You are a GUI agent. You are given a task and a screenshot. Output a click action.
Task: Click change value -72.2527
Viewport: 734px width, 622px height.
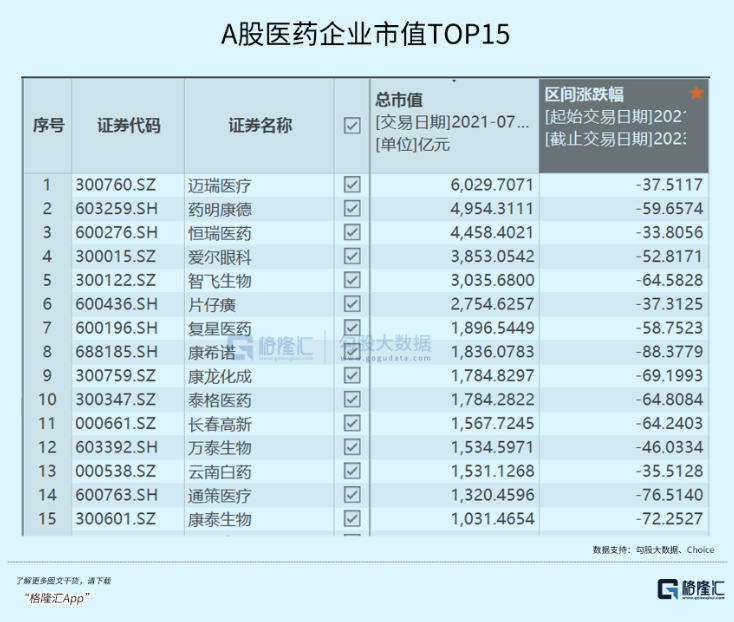[x=669, y=519]
